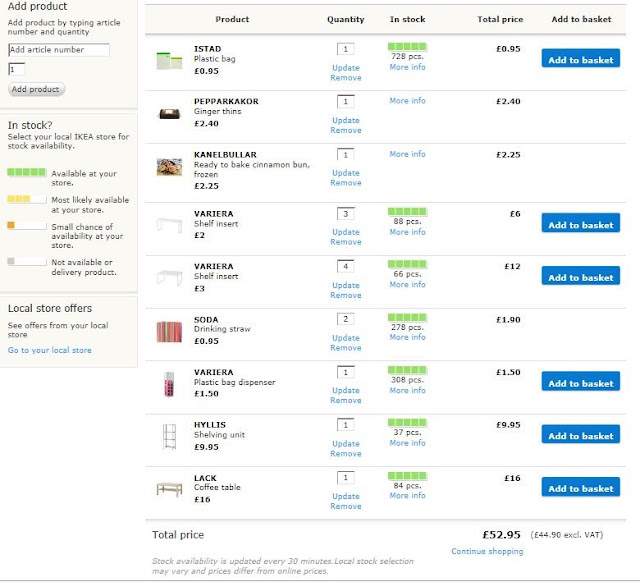Open the PEPPARKAKOR ginger thins thumbnail

(x=169, y=113)
